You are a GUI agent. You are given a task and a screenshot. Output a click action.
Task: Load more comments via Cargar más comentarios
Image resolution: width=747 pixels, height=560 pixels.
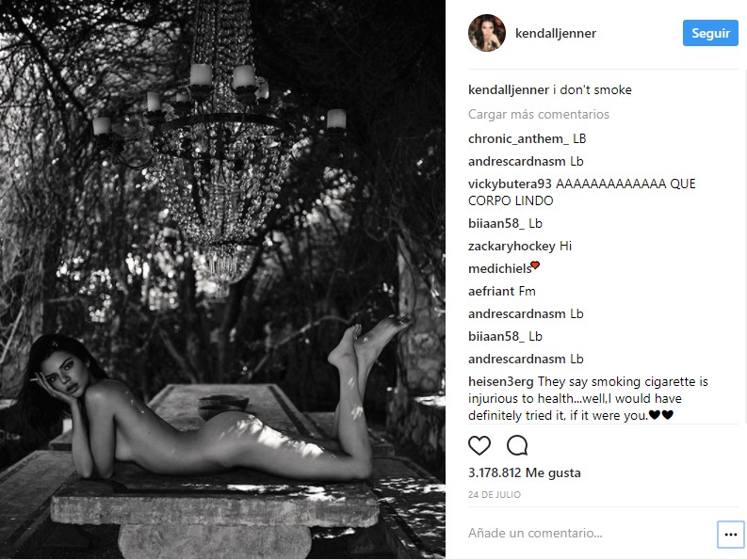tap(538, 114)
